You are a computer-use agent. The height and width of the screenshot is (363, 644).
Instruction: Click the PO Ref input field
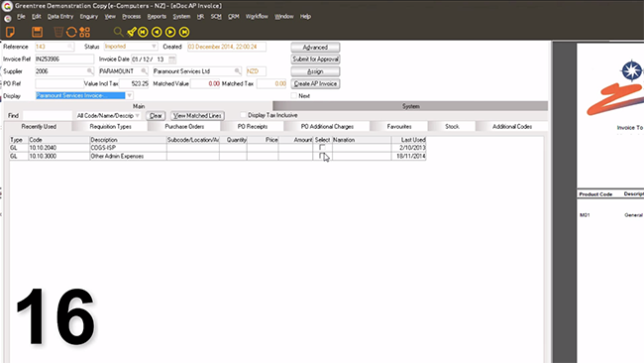(59, 83)
